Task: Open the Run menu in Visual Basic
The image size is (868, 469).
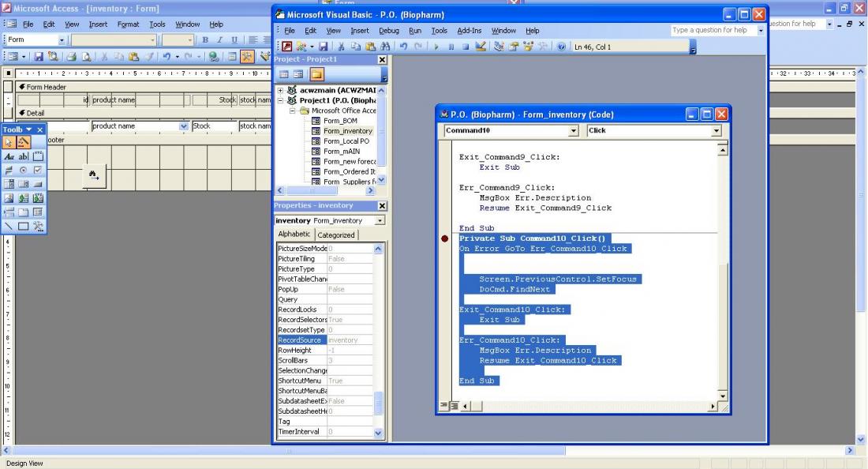Action: coord(414,31)
